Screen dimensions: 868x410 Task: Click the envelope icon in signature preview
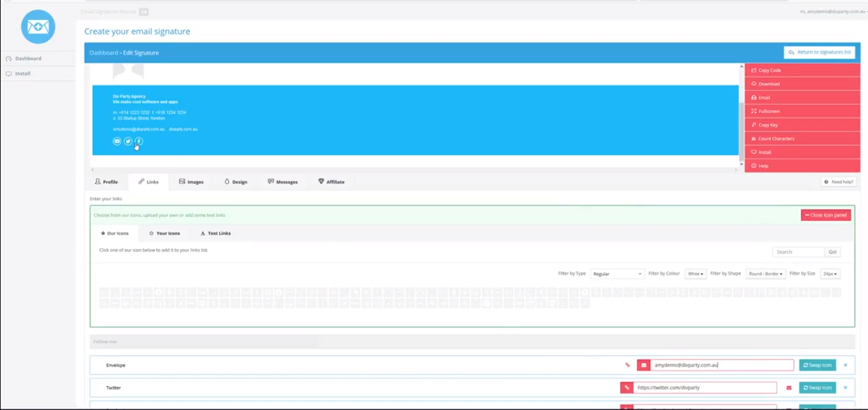(x=117, y=141)
